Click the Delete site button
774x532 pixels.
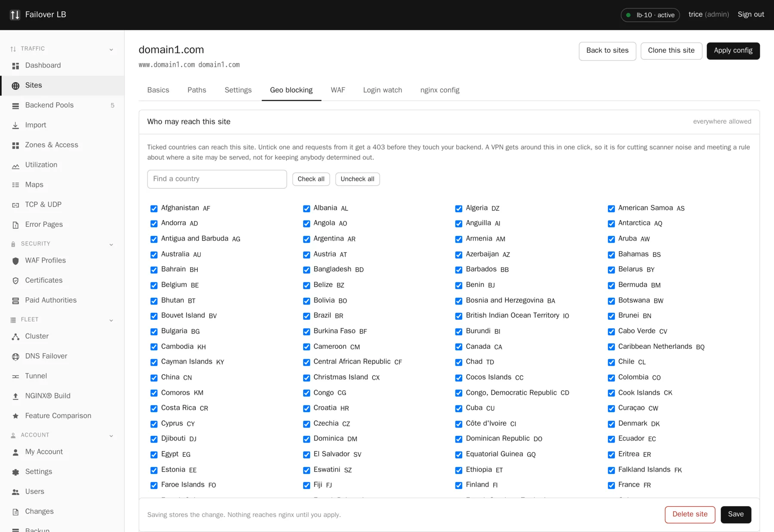(x=690, y=514)
